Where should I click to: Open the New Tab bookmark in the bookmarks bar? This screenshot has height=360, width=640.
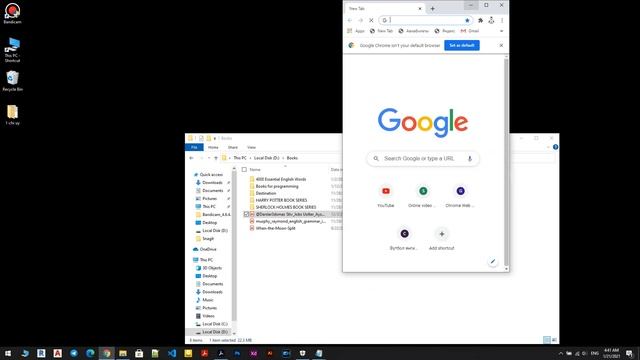click(x=381, y=31)
